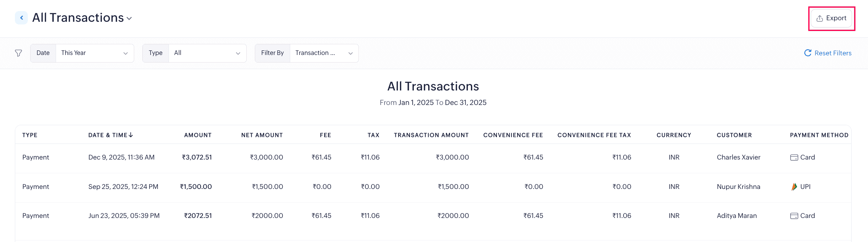Open the Filter By dropdown

click(x=324, y=53)
